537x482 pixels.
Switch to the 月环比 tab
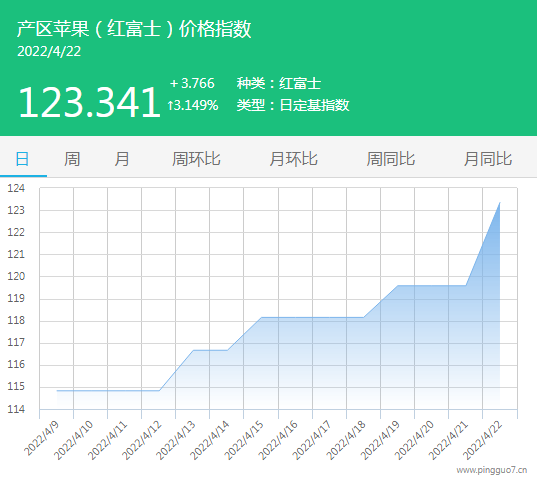coord(294,159)
